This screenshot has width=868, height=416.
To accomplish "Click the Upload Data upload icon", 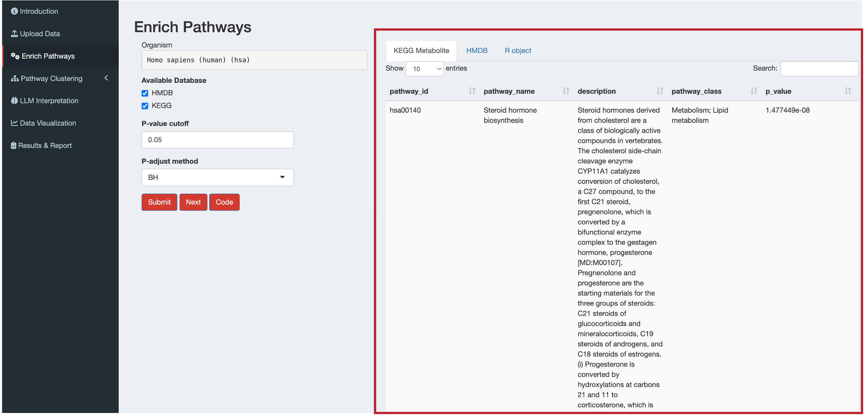I will pos(14,34).
